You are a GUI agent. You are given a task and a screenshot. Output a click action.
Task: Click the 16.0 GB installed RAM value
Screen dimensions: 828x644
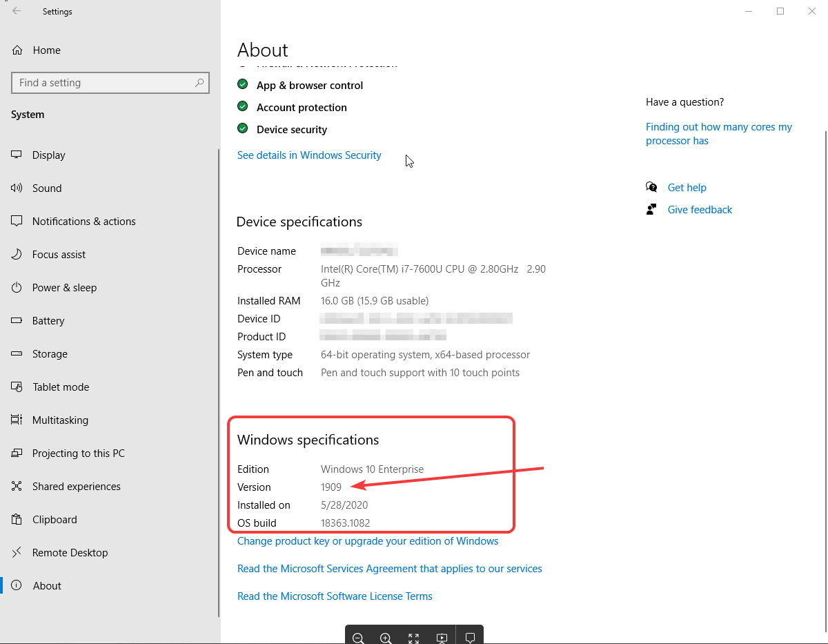point(375,301)
